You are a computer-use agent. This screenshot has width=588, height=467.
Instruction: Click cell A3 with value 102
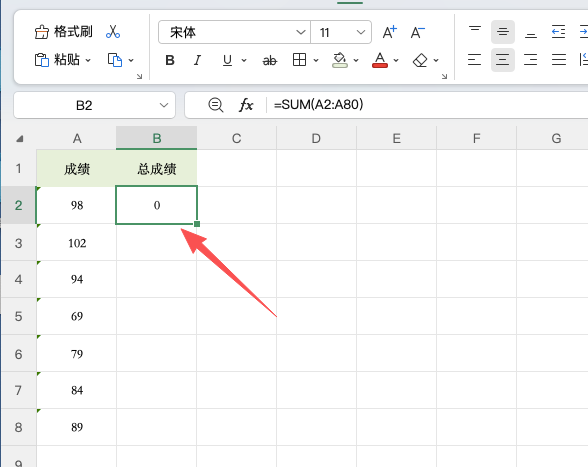point(77,243)
